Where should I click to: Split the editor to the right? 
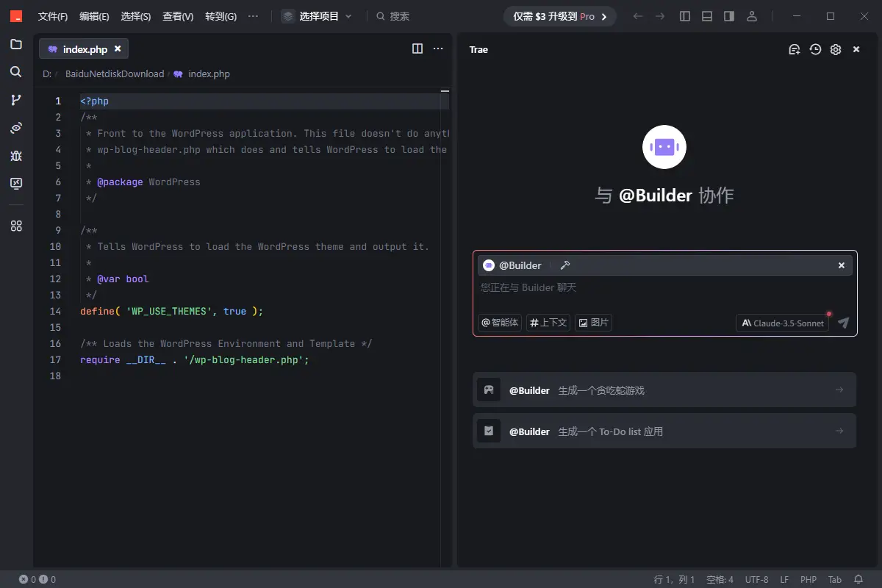pyautogui.click(x=417, y=49)
